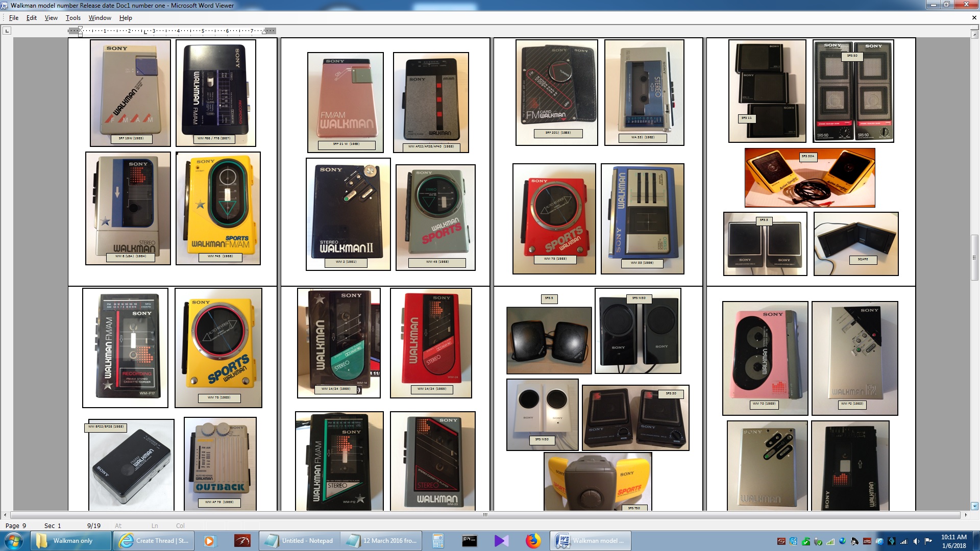The height and width of the screenshot is (551, 980).
Task: Select the 'Walkman model' Word Viewer taskbar button
Action: click(591, 541)
